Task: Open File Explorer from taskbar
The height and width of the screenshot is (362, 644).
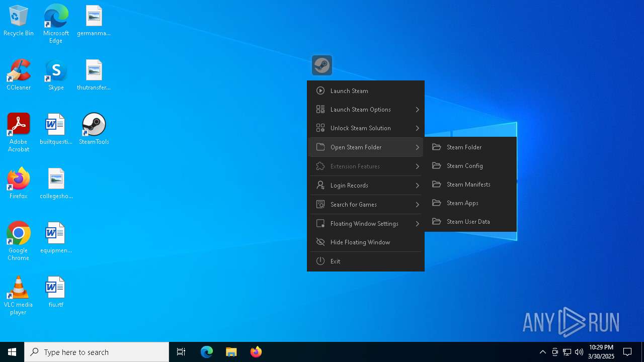Action: click(231, 352)
